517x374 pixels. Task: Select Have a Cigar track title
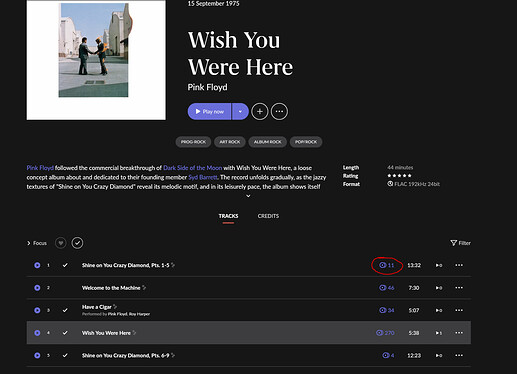tap(97, 307)
